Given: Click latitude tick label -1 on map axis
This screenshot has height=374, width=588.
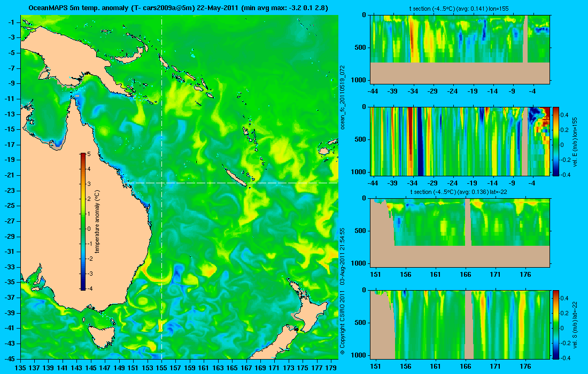Looking at the screenshot, I should pos(12,22).
